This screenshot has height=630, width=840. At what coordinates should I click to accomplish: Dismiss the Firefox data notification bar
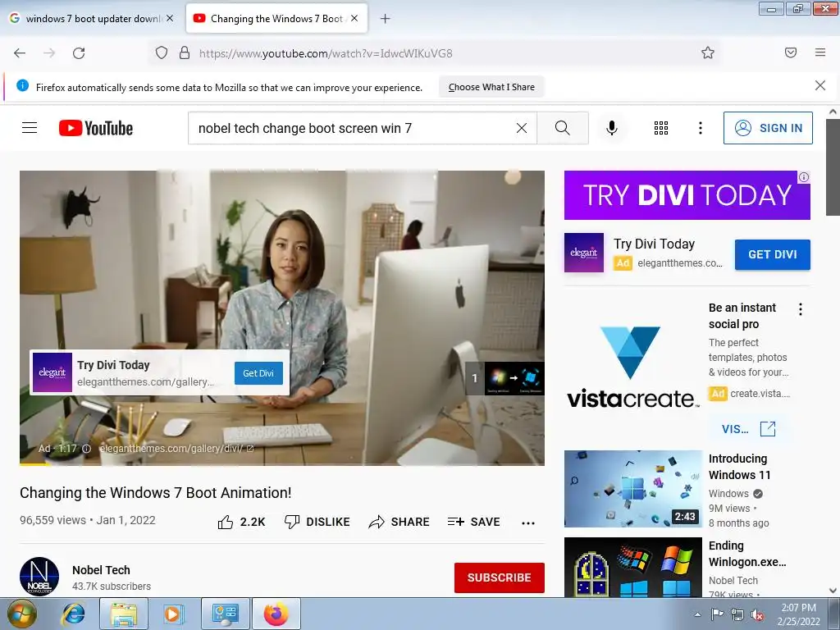(x=819, y=85)
